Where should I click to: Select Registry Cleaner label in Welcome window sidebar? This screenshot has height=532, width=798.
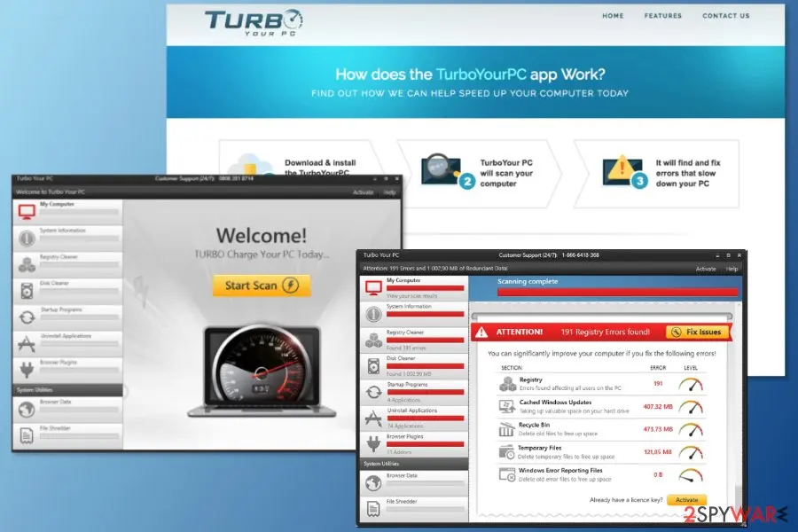click(59, 257)
